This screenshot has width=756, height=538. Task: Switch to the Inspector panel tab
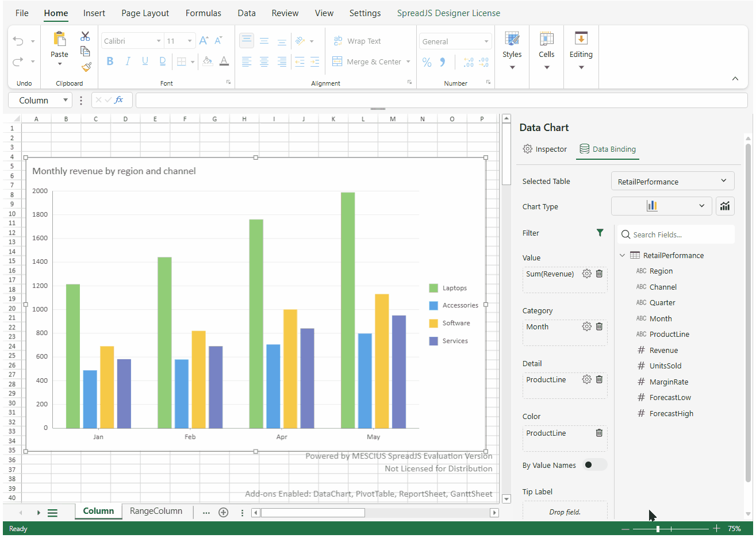tap(545, 149)
